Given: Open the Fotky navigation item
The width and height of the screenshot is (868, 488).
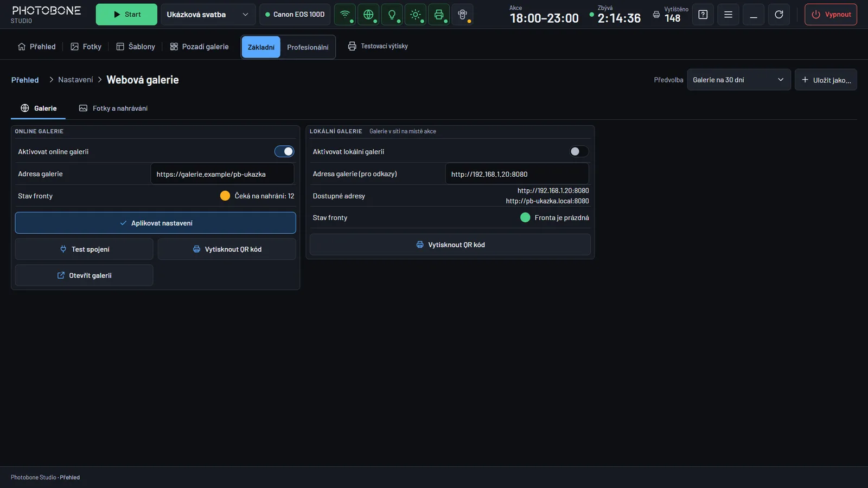Looking at the screenshot, I should pos(86,47).
